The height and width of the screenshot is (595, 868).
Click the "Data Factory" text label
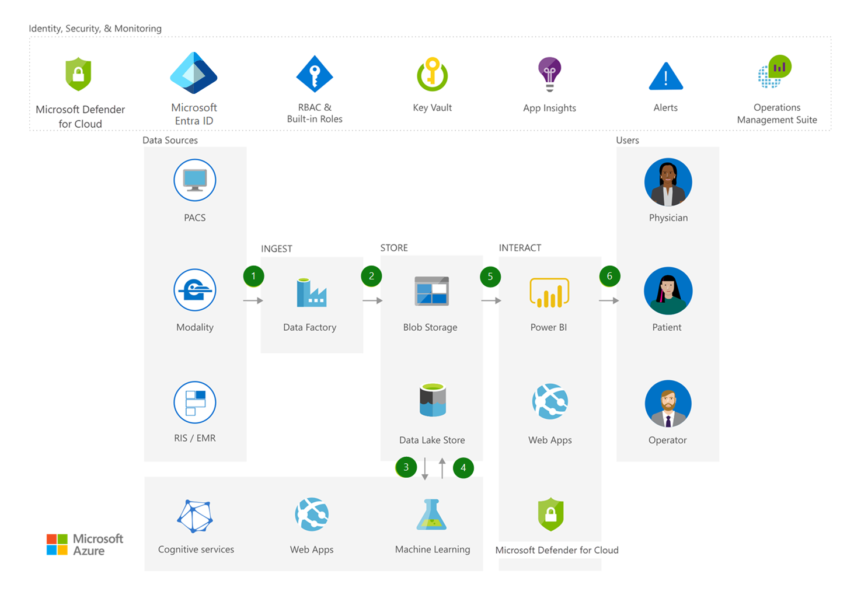tap(310, 327)
